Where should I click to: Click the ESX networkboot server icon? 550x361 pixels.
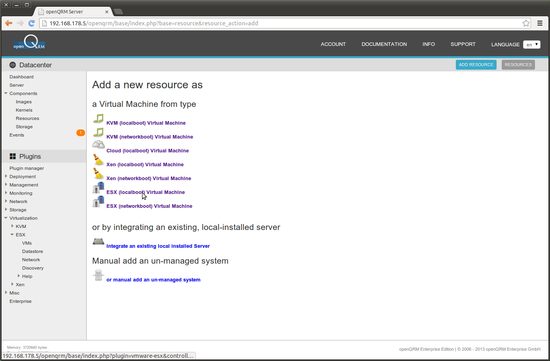[98, 202]
